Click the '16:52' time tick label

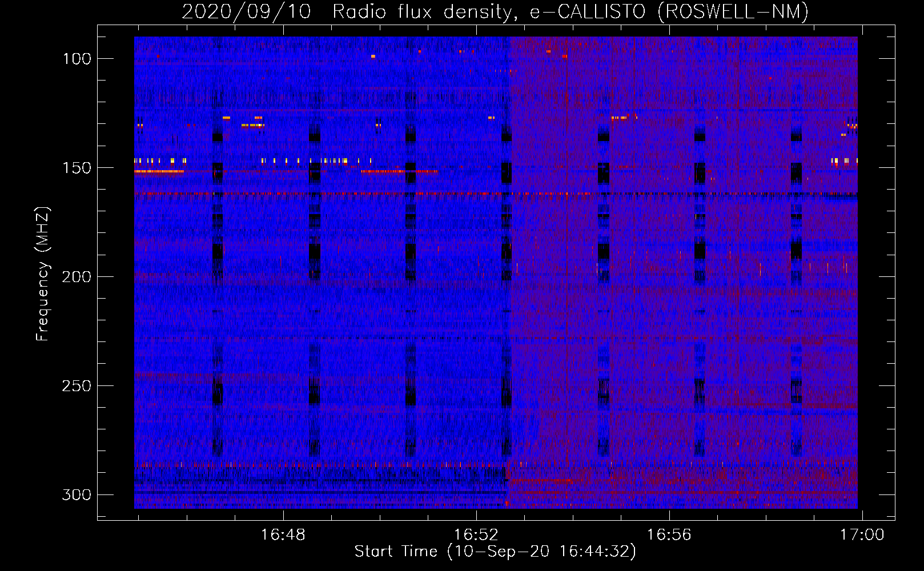pyautogui.click(x=476, y=535)
